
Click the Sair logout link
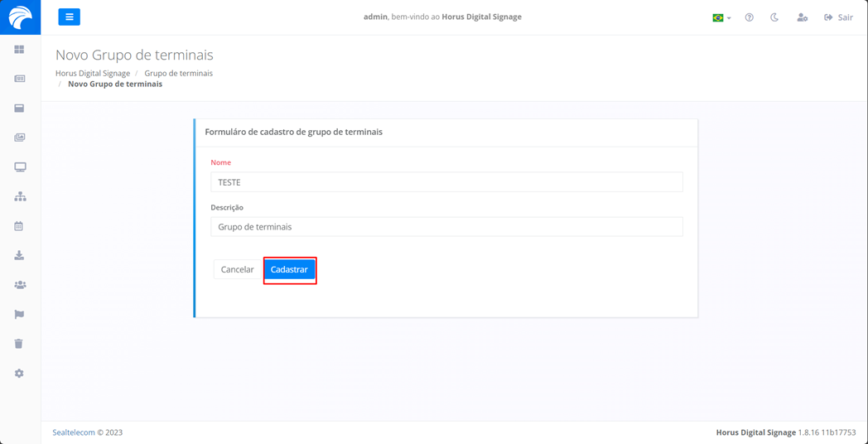838,17
